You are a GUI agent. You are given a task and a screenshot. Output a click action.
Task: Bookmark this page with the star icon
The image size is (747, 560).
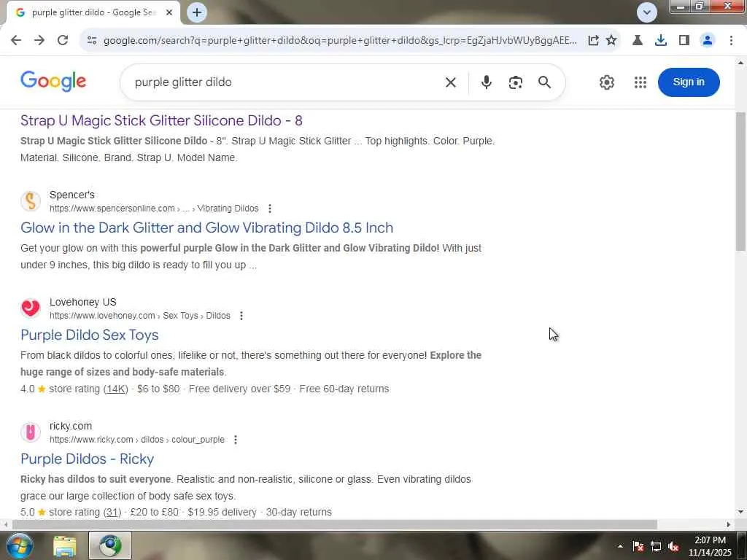[x=611, y=41]
